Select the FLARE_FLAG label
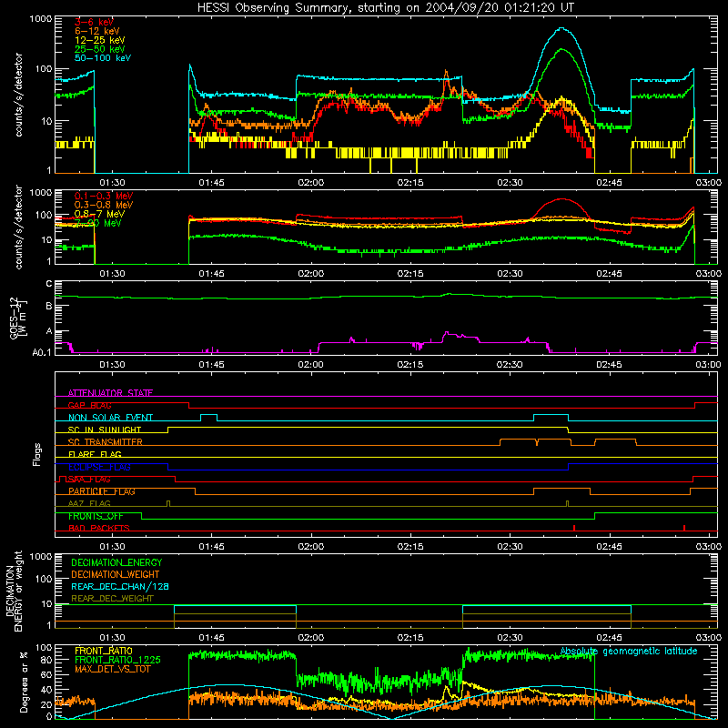Screen dimensions: 728x728 click(x=95, y=454)
